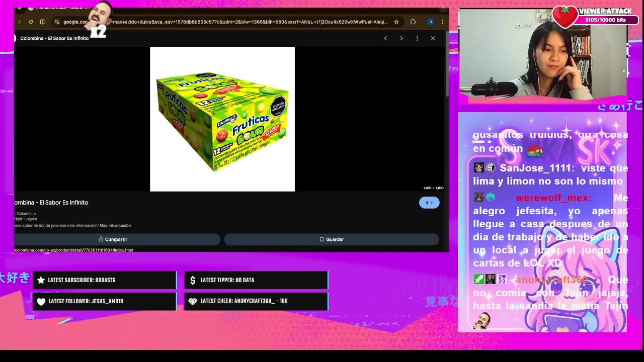
Task: Open the side panel icon beside reload
Action: 43,22
